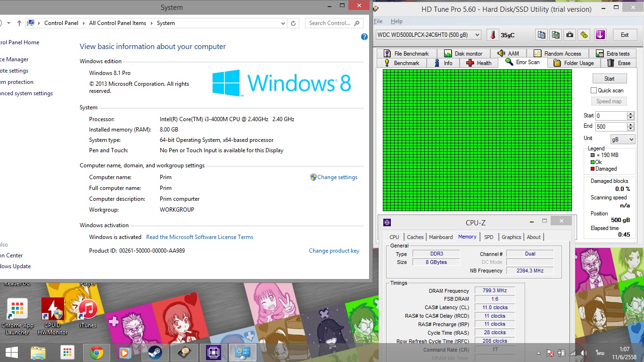Image resolution: width=644 pixels, height=362 pixels.
Task: Open the AAM tab
Action: (x=508, y=53)
